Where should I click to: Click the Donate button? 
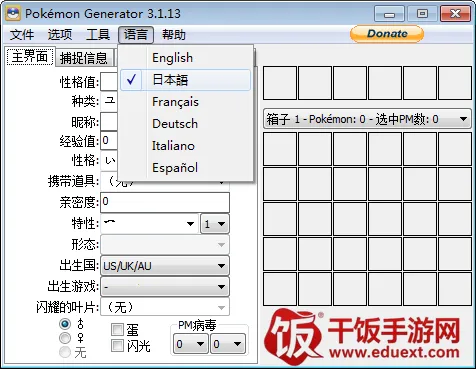click(387, 34)
